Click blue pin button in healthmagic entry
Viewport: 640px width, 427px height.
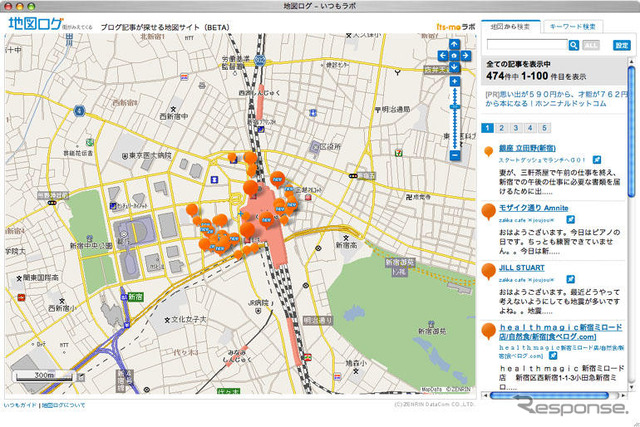tap(553, 356)
